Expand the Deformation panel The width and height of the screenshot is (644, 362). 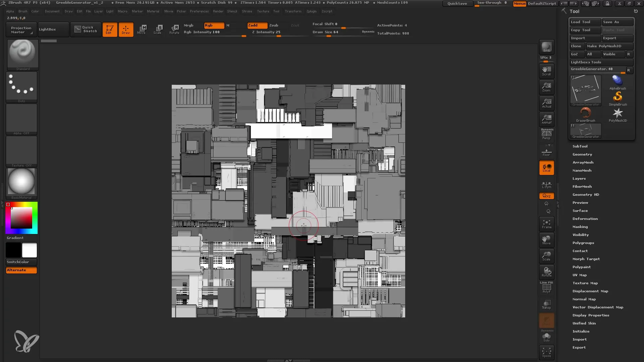coord(585,218)
